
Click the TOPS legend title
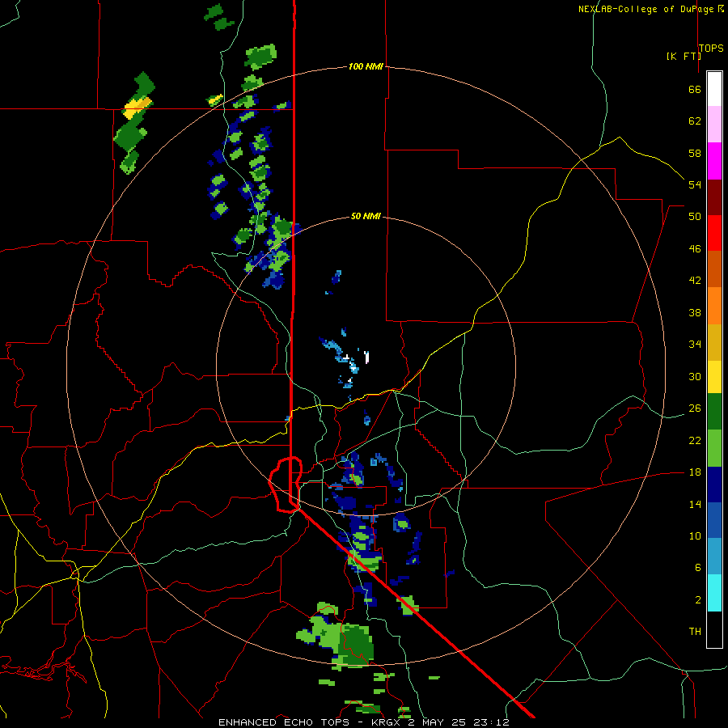pyautogui.click(x=711, y=48)
